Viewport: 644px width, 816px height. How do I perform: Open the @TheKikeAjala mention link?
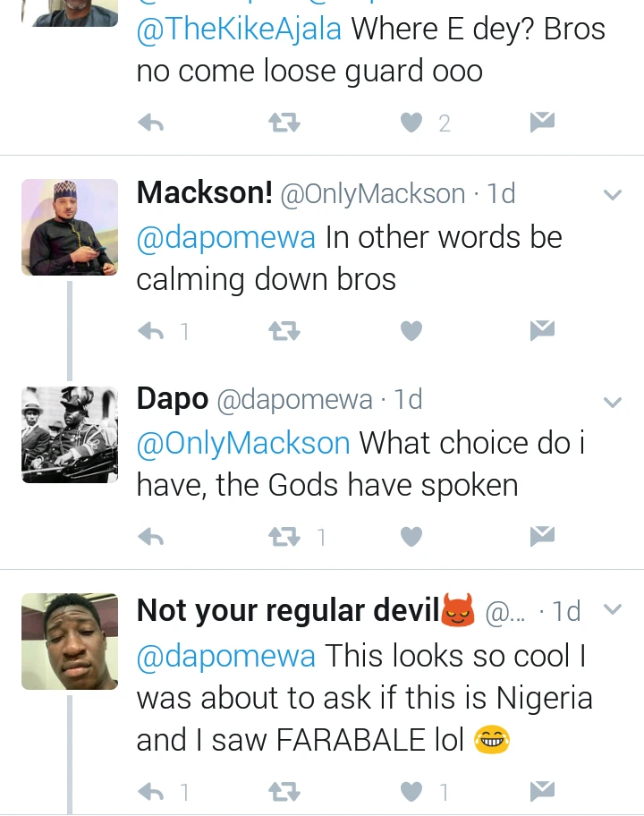point(239,30)
